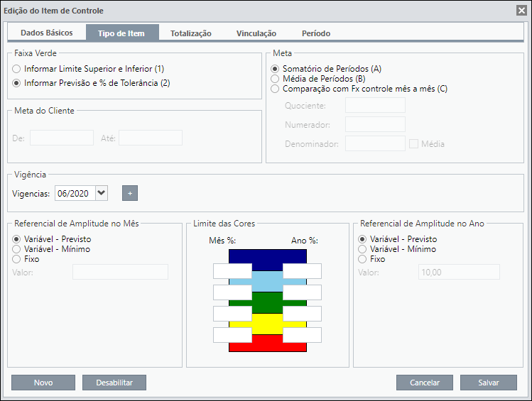Select Variável - Previsto under Amplitude no Ano
This screenshot has width=532, height=401.
398,239
